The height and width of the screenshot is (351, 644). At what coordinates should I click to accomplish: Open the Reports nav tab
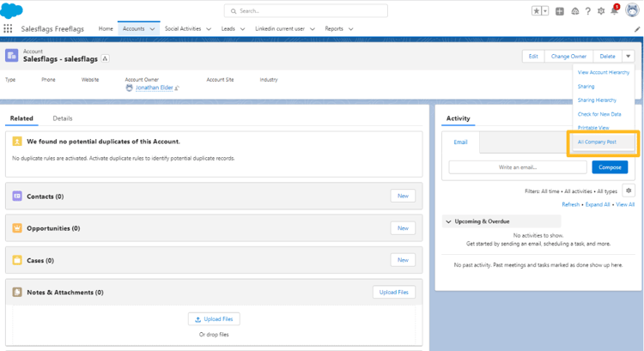pyautogui.click(x=334, y=28)
